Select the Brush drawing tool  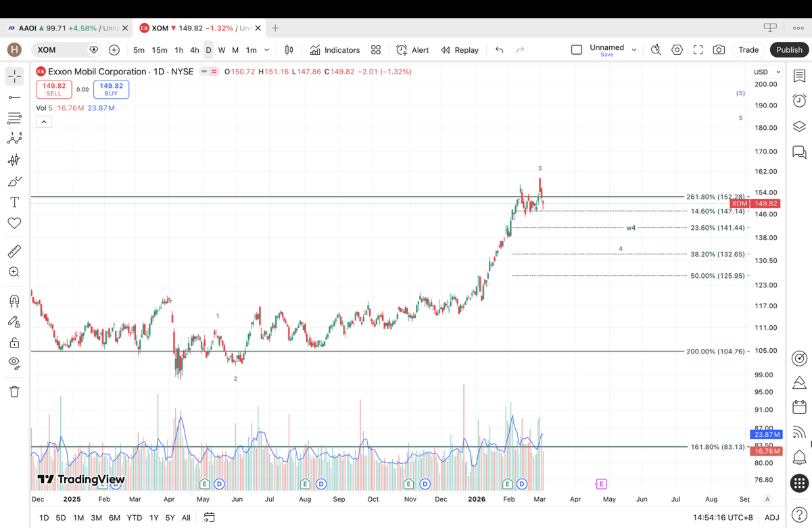click(x=14, y=181)
